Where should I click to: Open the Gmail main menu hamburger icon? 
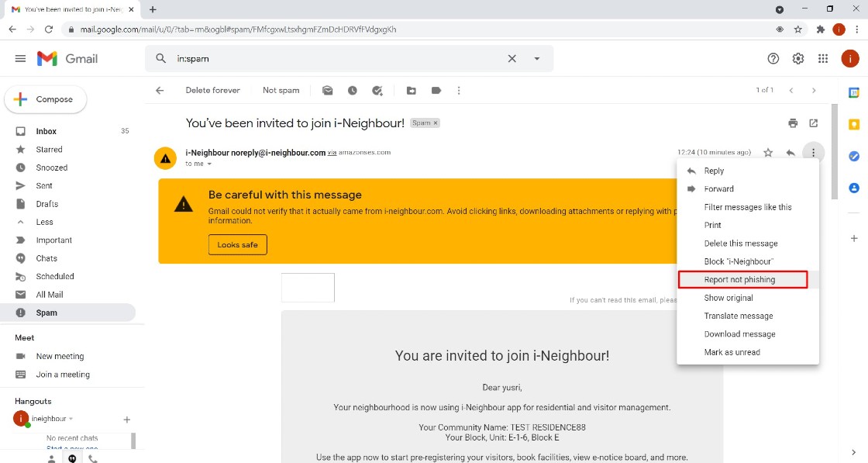click(x=20, y=59)
